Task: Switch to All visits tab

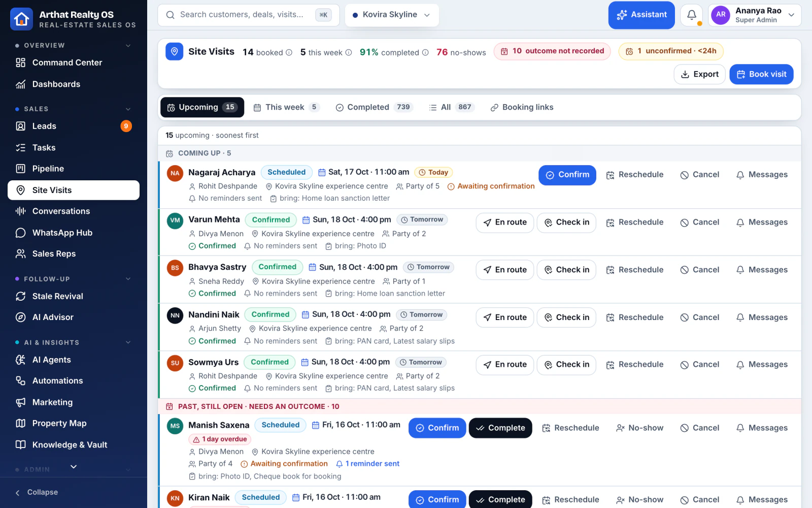Action: coord(451,107)
